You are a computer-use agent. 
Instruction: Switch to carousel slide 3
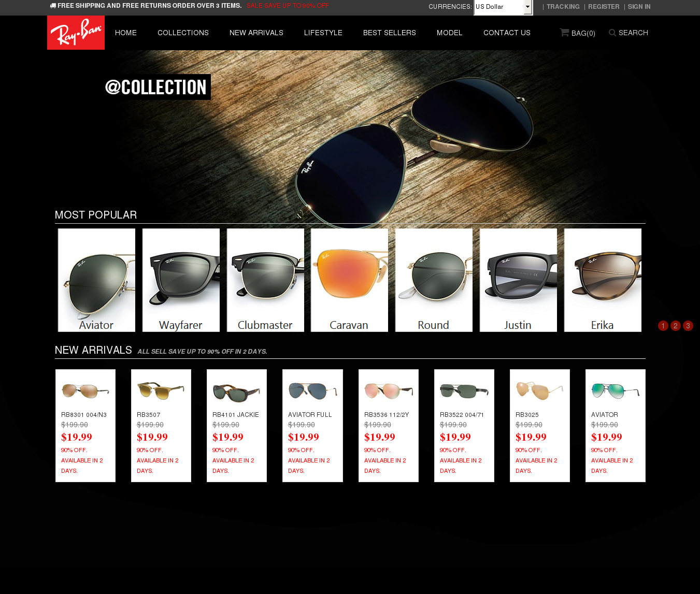click(688, 326)
